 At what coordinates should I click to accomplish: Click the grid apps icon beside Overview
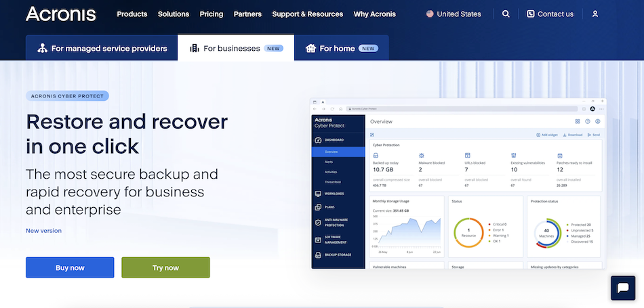pos(577,121)
